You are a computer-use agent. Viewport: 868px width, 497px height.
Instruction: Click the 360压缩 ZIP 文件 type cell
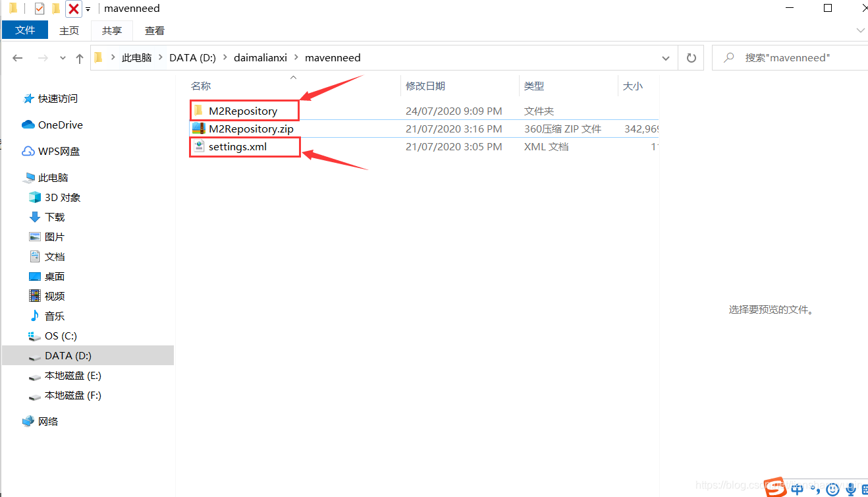pyautogui.click(x=562, y=129)
